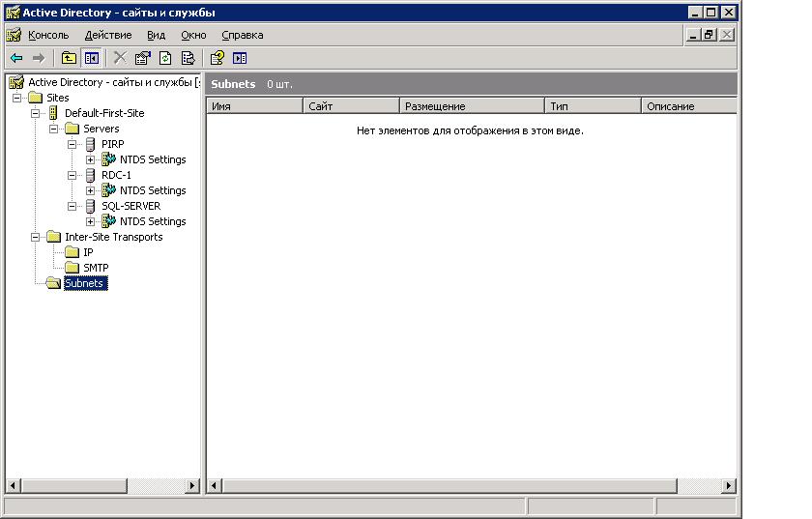
Task: Click the IP folder icon
Action: (x=72, y=252)
